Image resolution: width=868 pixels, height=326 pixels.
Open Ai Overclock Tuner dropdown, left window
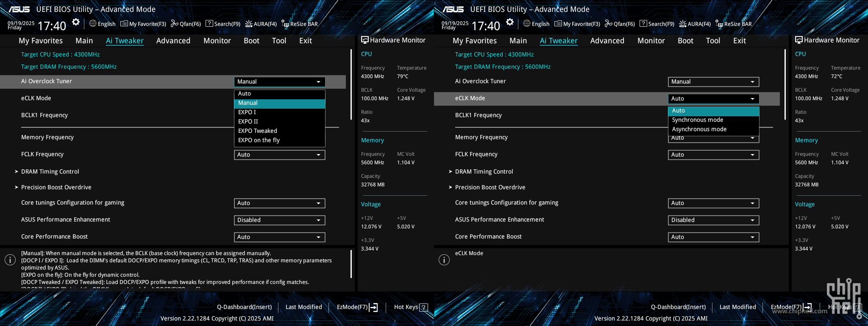click(x=280, y=82)
